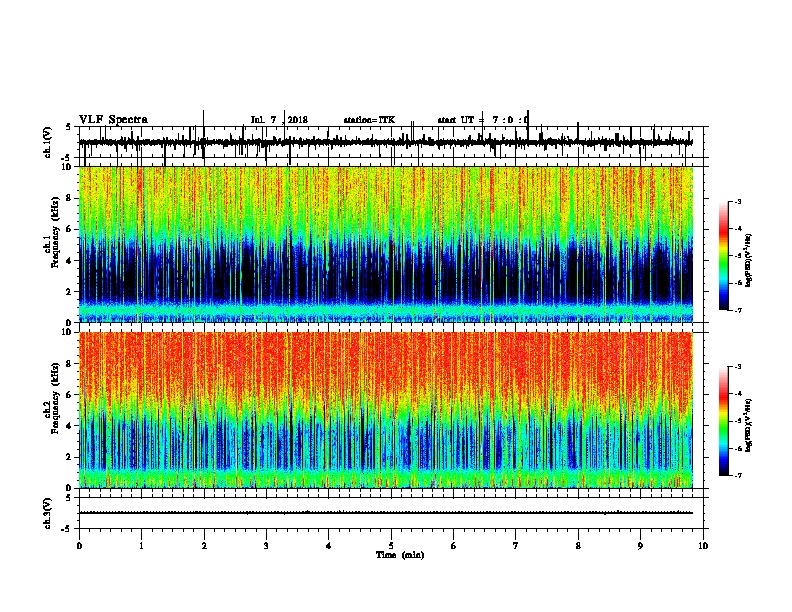Click the "-3" tick on ch.1 color bar

coord(737,201)
